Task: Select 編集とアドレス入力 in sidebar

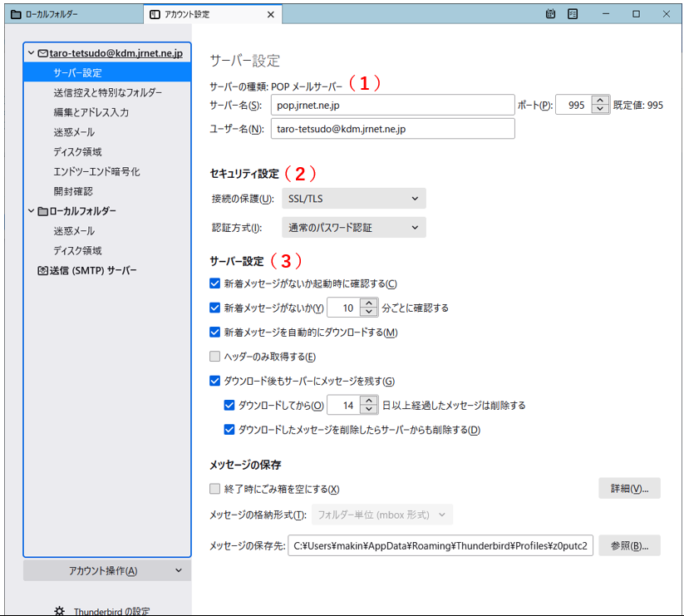Action: pyautogui.click(x=91, y=112)
